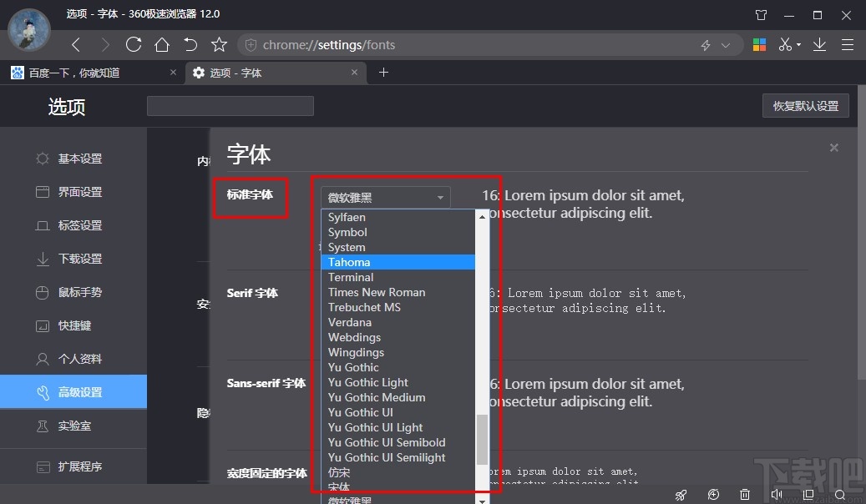Open the colorful apps grid icon

759,45
